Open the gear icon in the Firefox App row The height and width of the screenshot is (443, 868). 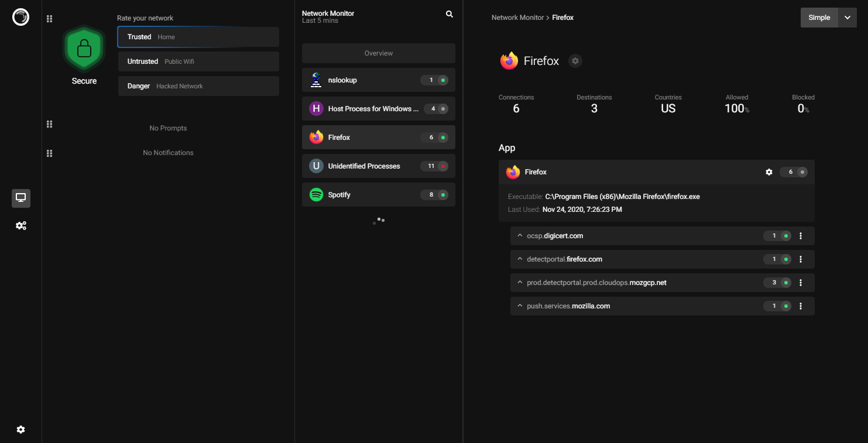(x=769, y=172)
